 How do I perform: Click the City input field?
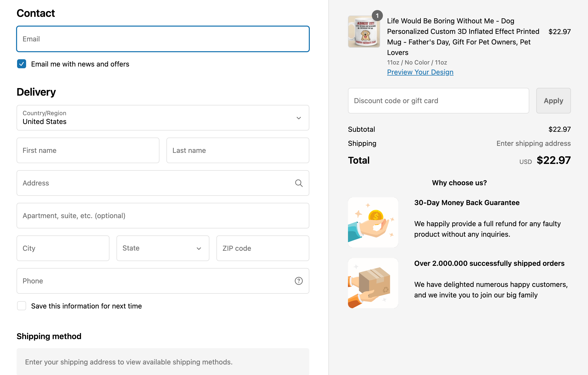[x=63, y=248]
